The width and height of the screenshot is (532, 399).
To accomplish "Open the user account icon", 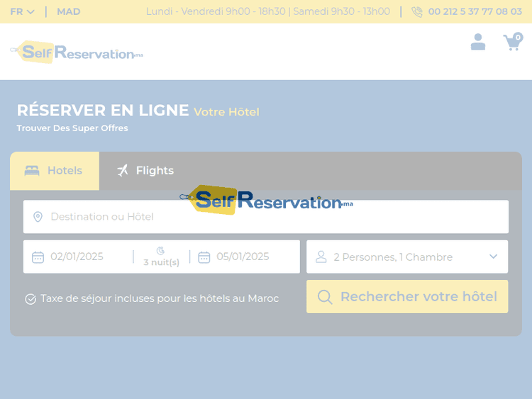I will click(x=477, y=42).
